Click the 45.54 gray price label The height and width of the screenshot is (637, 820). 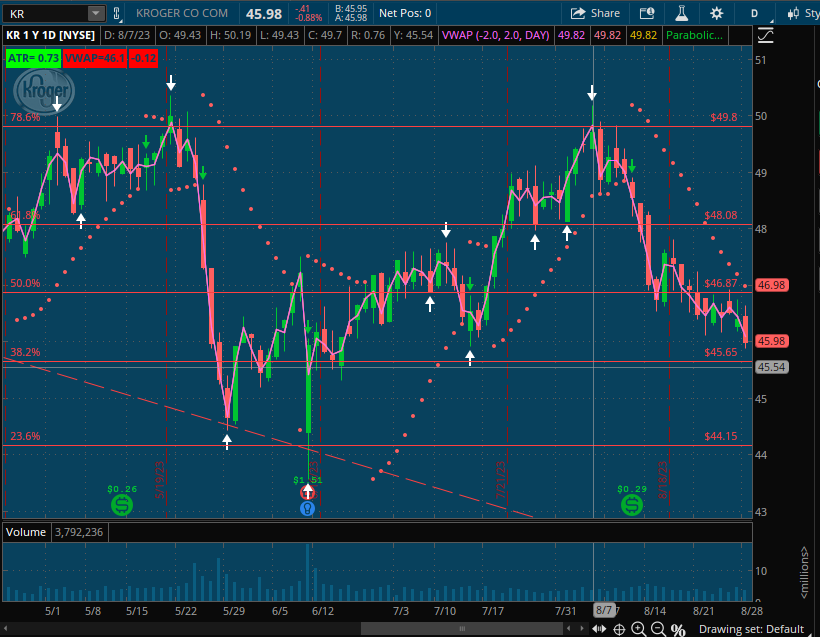pos(771,367)
